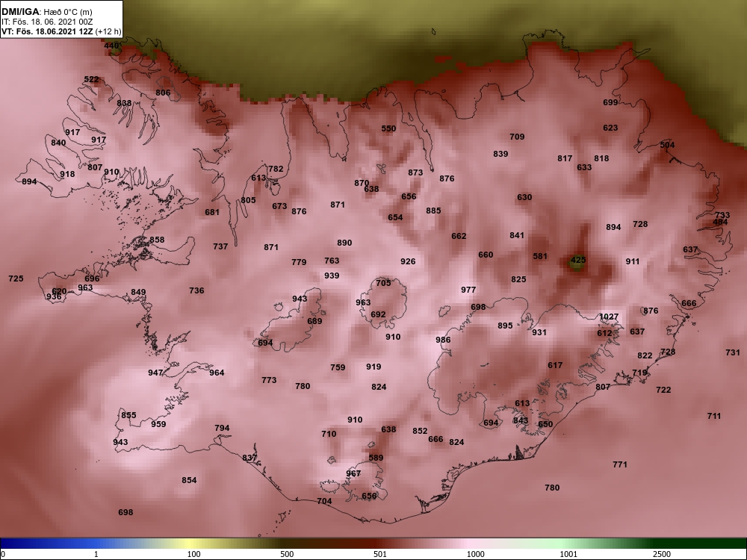
Task: Click the map value 673
Action: [279, 206]
